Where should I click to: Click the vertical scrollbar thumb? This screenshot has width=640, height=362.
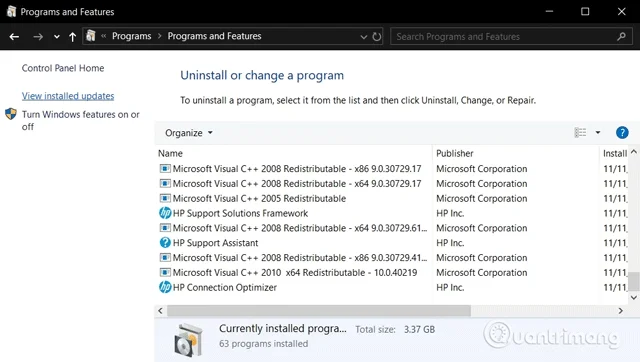(633, 282)
